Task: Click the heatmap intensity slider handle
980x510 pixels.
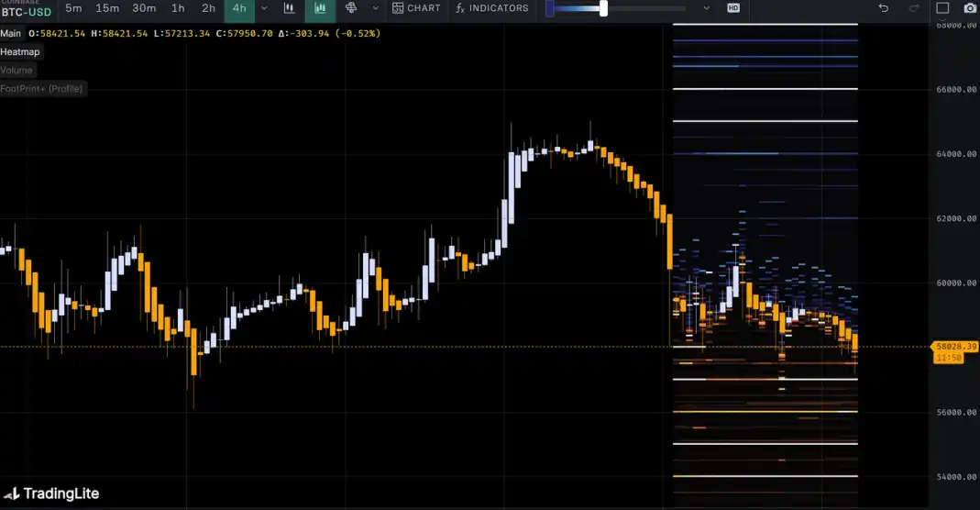Action: click(x=603, y=8)
